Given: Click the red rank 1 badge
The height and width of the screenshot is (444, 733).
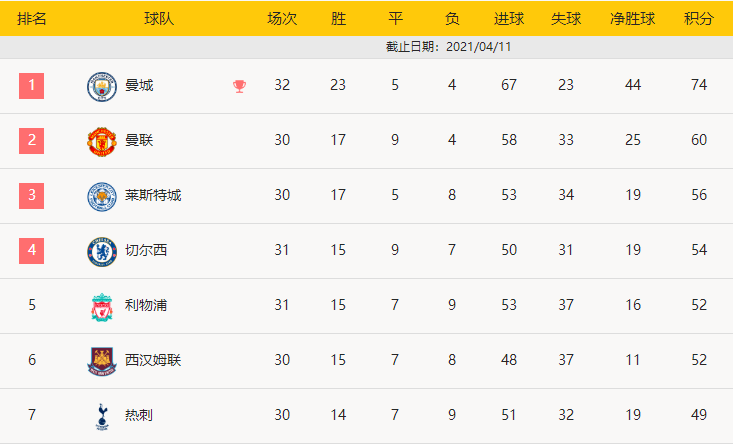Looking at the screenshot, I should pyautogui.click(x=32, y=86).
